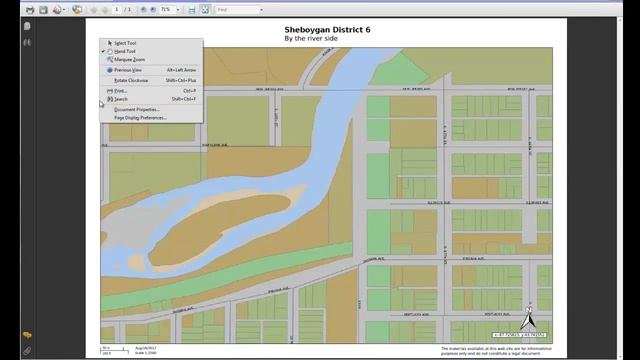Image resolution: width=640 pixels, height=360 pixels.
Task: Click the zoom in toolbar icon
Action: [x=153, y=9]
